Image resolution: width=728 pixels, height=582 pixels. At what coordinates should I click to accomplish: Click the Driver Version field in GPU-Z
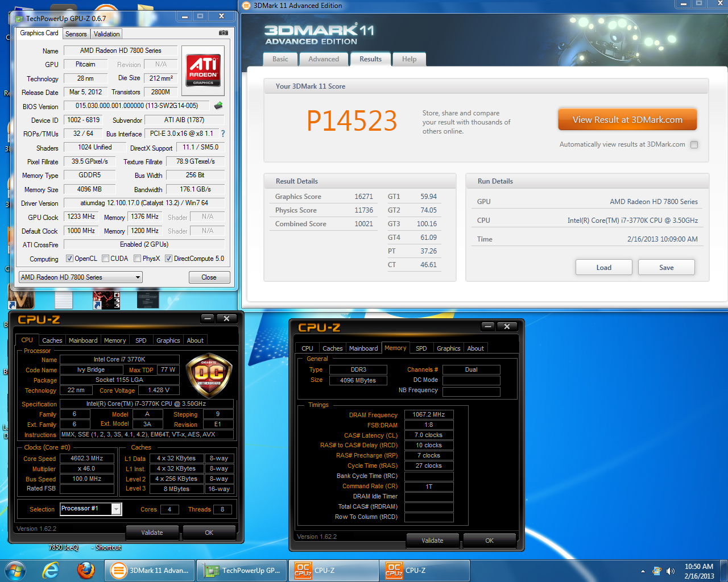144,203
